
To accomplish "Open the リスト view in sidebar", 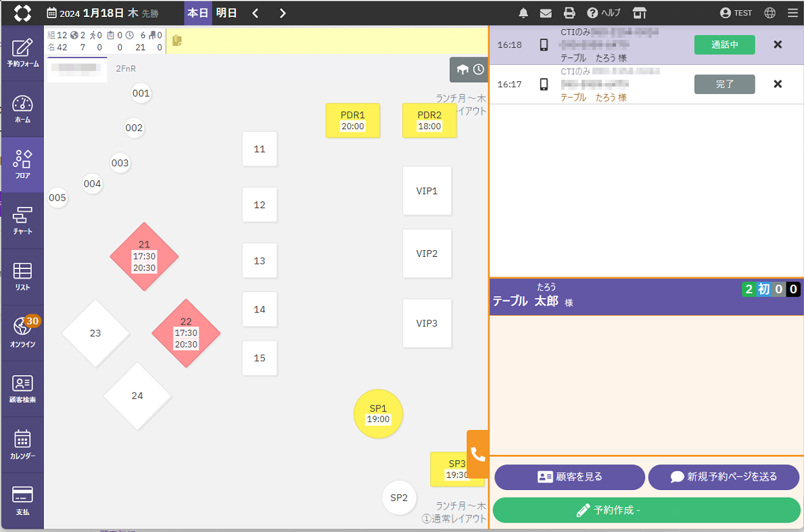I will coord(22,276).
